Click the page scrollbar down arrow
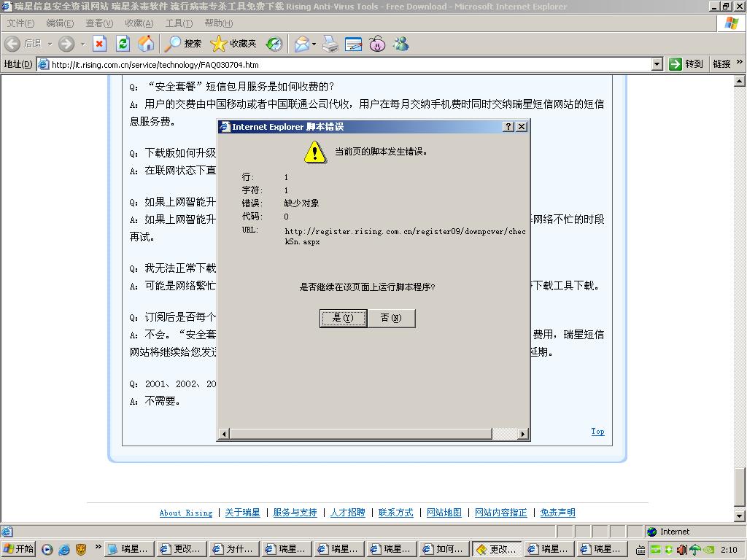The height and width of the screenshot is (560, 747). [x=740, y=516]
